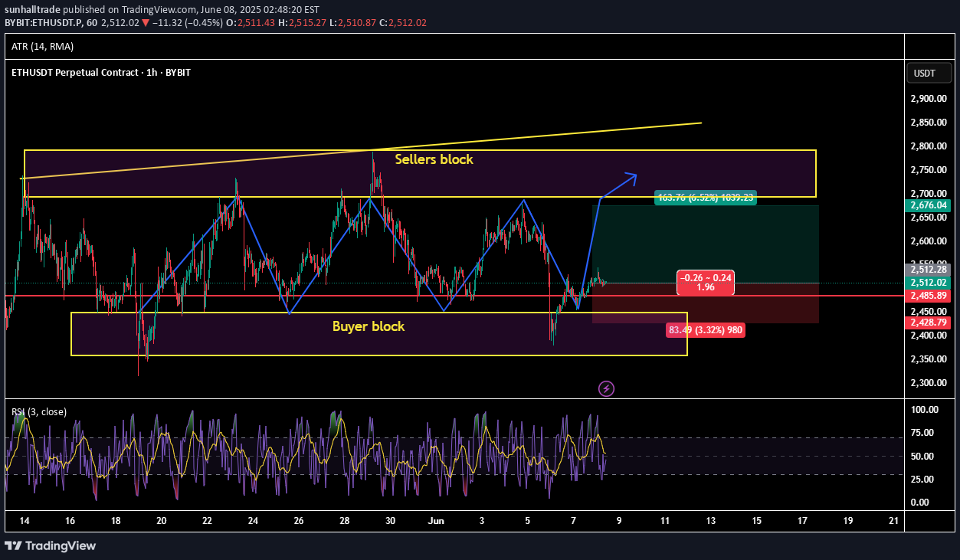Click the 2,300.00 price scale value
The image size is (960, 560).
pyautogui.click(x=928, y=383)
